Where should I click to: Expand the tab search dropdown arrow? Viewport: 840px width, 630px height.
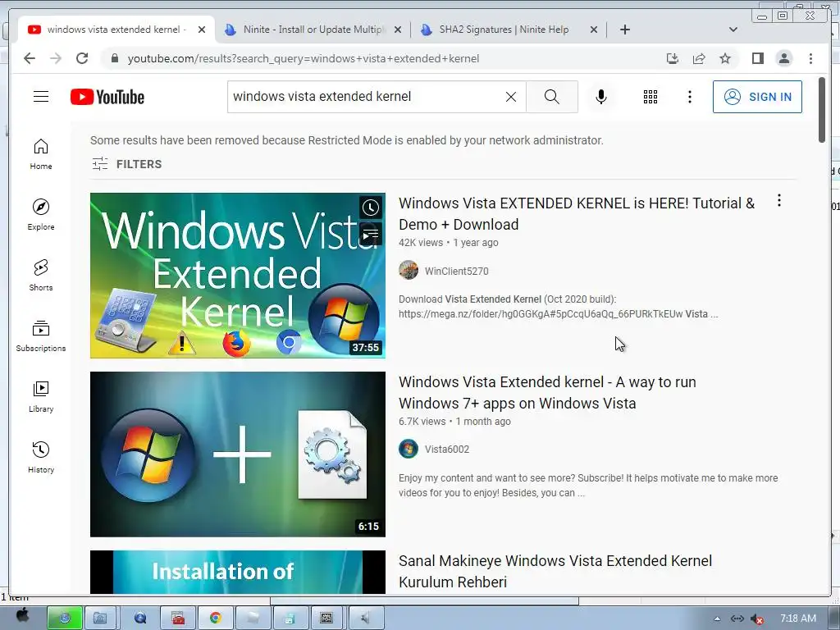(733, 30)
